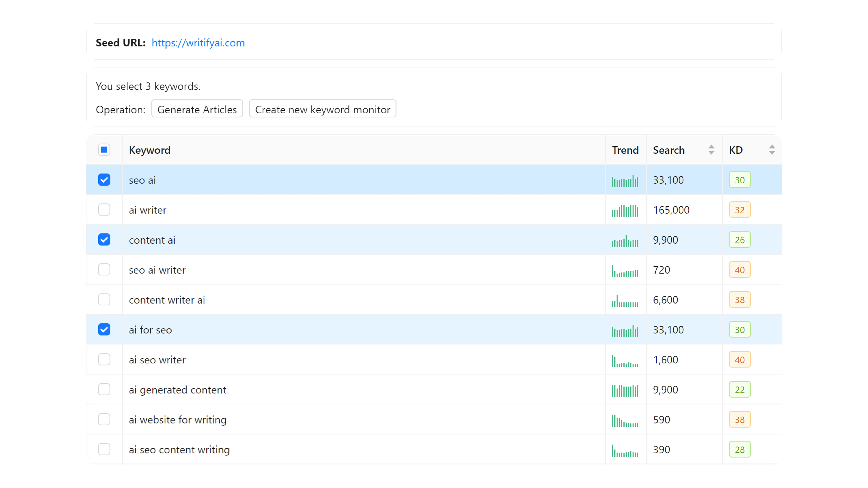View trend sparkline for "seo ai"
This screenshot has width=868, height=488.
pyautogui.click(x=625, y=181)
